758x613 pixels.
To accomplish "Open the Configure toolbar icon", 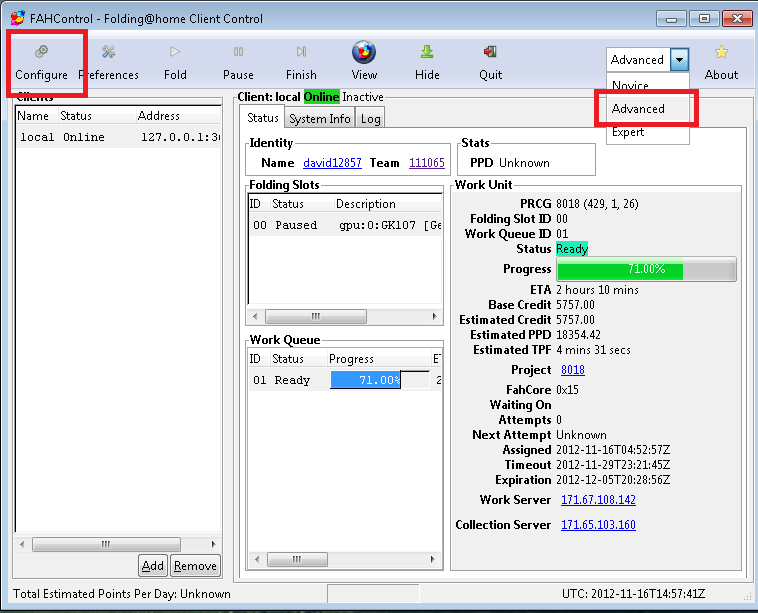I will point(41,61).
